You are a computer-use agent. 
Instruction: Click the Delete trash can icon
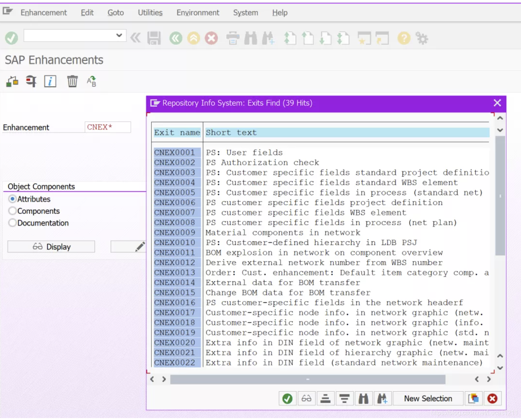(72, 81)
